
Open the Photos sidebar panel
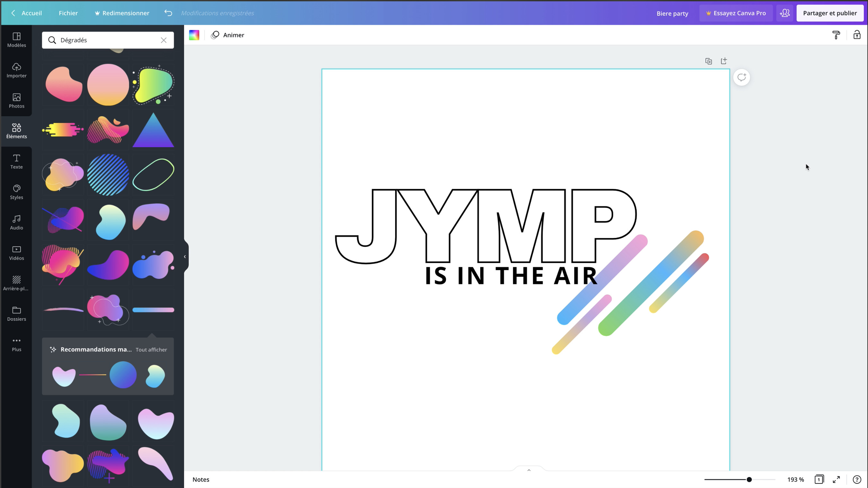16,101
